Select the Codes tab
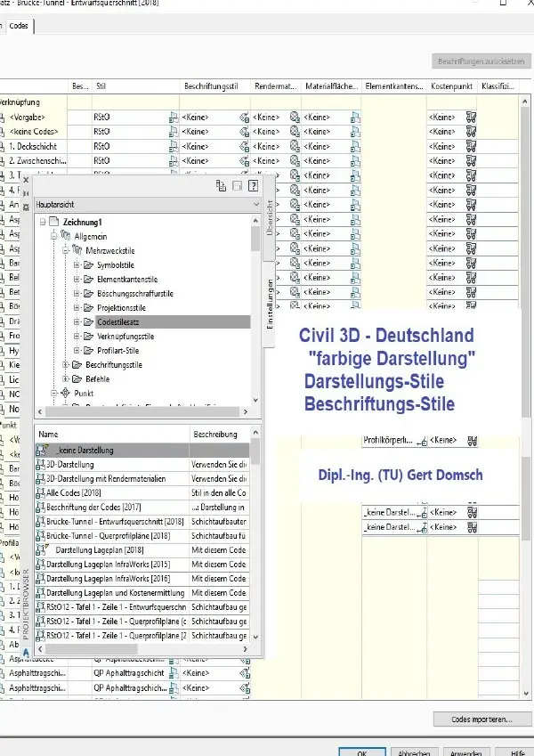 pyautogui.click(x=19, y=26)
